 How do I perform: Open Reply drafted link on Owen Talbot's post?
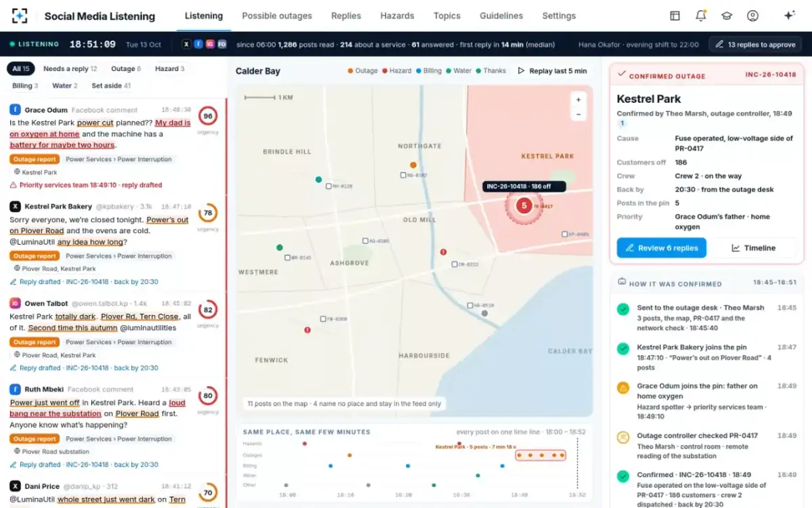(84, 368)
